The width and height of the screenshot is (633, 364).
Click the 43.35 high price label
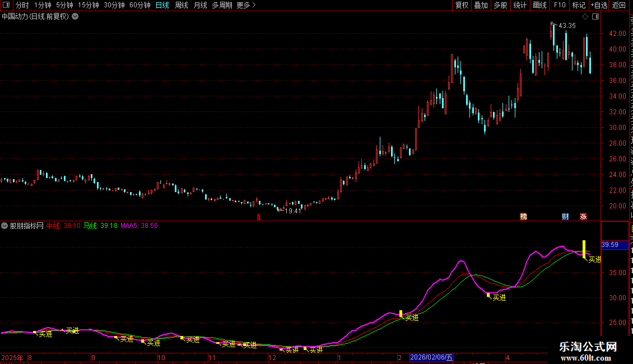pos(567,25)
